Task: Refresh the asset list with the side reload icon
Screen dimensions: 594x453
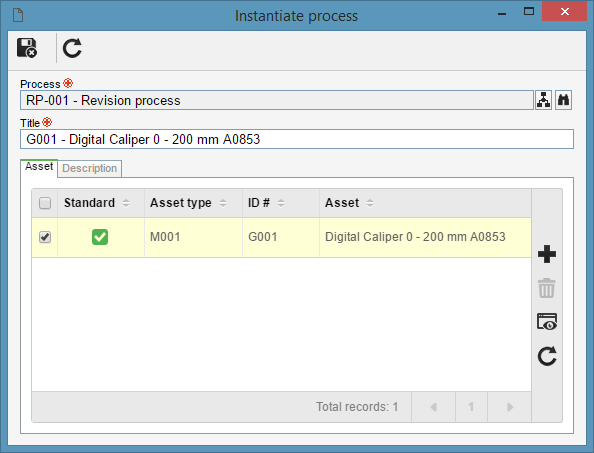Action: 547,356
